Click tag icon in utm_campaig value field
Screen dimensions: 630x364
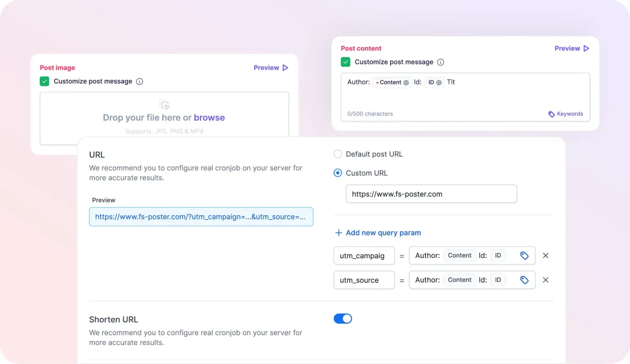tap(524, 255)
